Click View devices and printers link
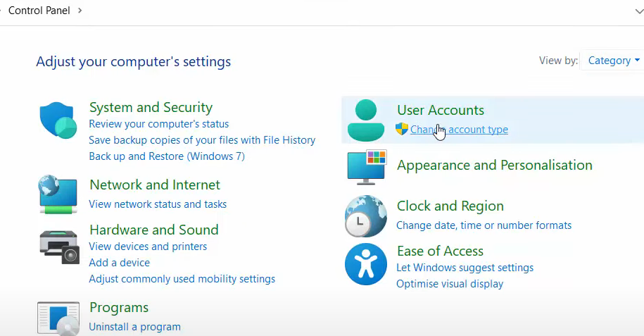The height and width of the screenshot is (336, 644). [x=148, y=247]
